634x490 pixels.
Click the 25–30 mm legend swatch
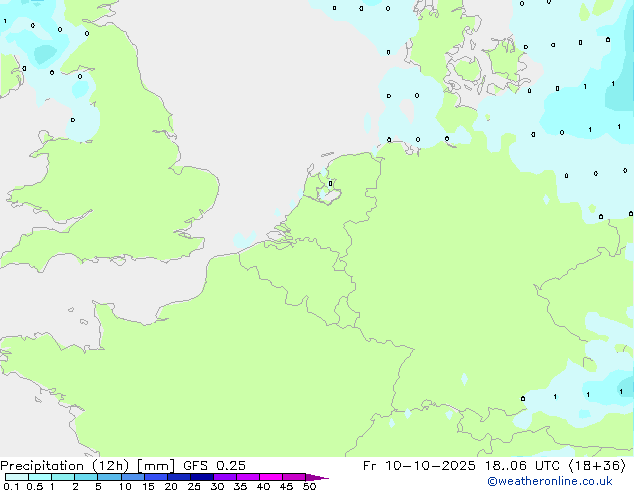coord(201,477)
